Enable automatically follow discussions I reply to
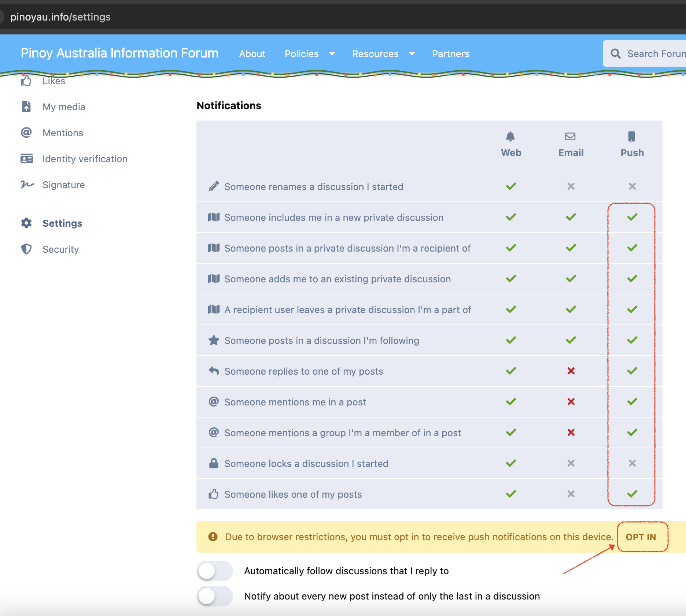 click(215, 571)
